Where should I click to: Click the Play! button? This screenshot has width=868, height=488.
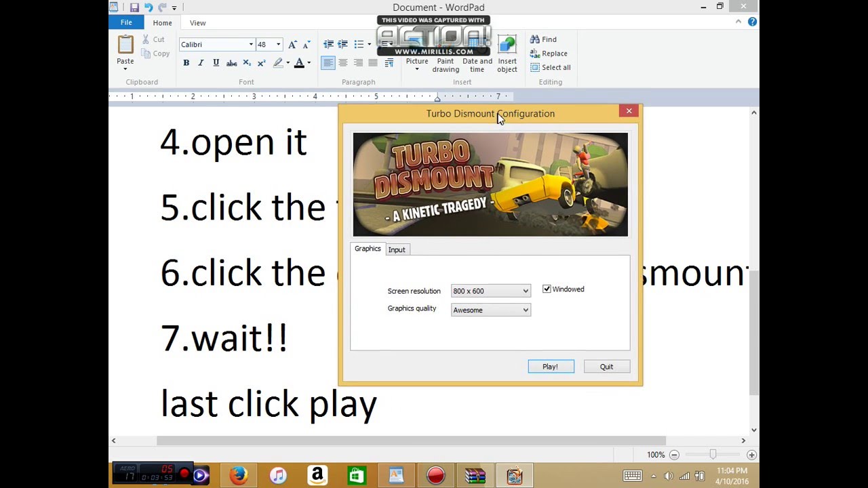coord(551,367)
